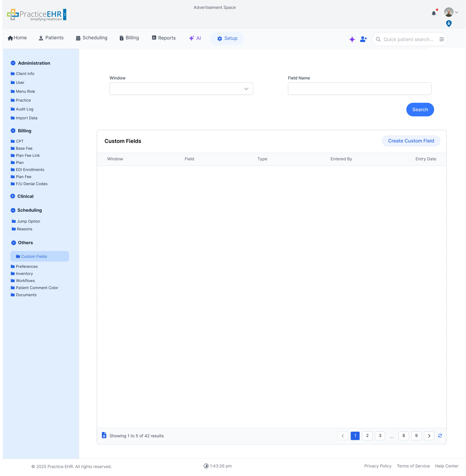This screenshot has height=476, width=466.
Task: Export results using the Excel icon
Action: click(104, 436)
